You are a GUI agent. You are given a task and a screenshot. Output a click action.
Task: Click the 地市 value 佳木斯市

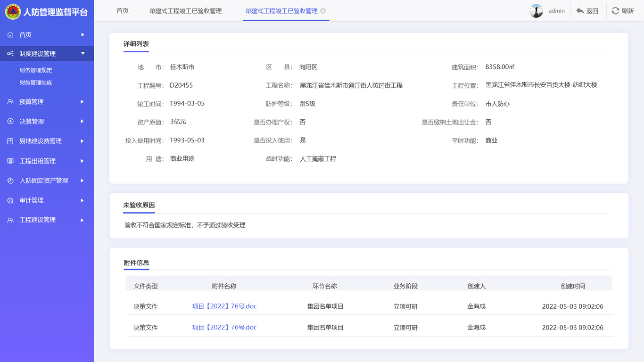(182, 67)
